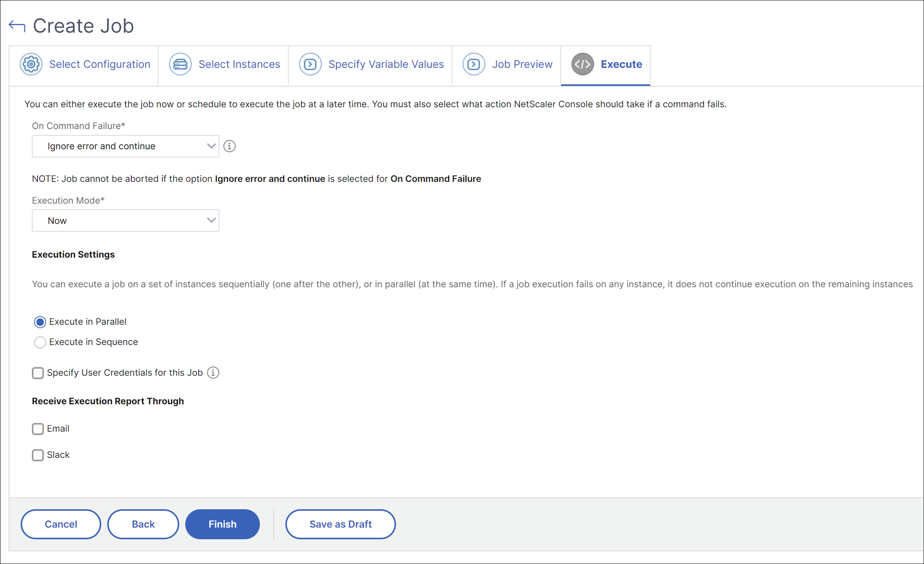Click the Select Configuration gear icon
Screen dimensions: 924x564
tap(31, 64)
